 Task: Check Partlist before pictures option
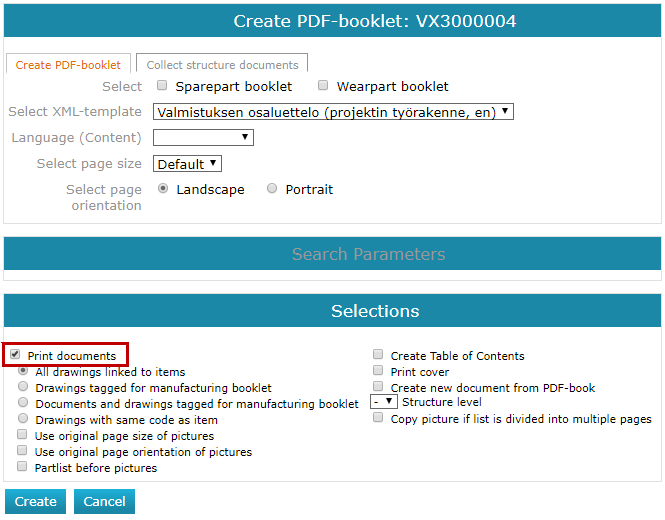[x=22, y=467]
